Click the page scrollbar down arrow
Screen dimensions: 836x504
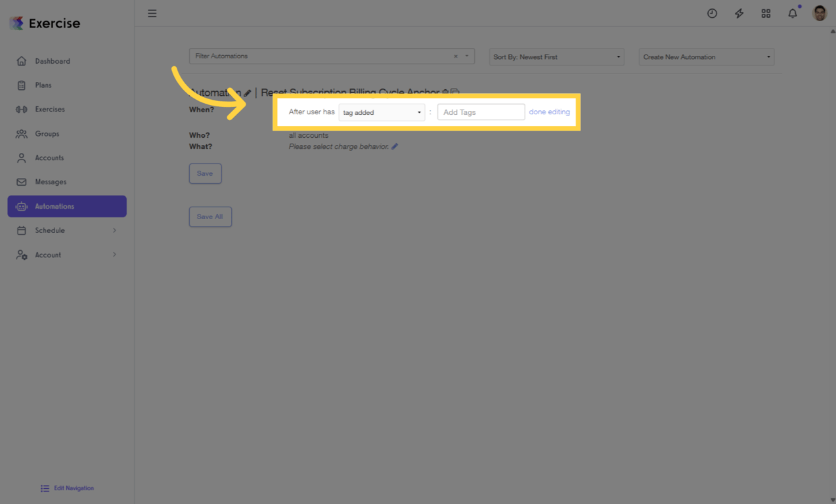(x=832, y=500)
